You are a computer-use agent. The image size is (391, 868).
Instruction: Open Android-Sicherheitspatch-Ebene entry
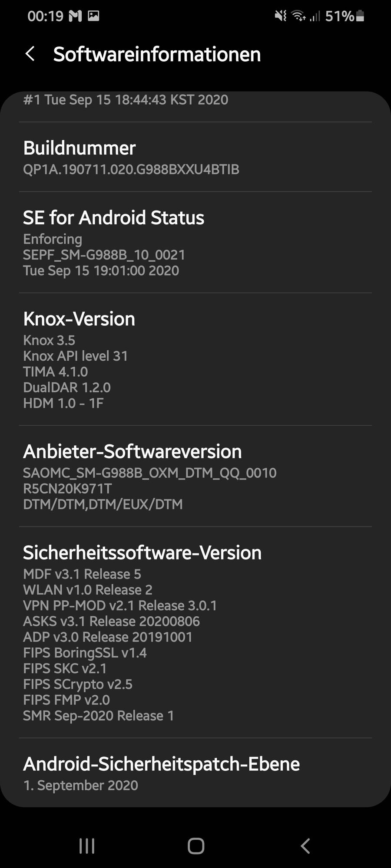195,773
